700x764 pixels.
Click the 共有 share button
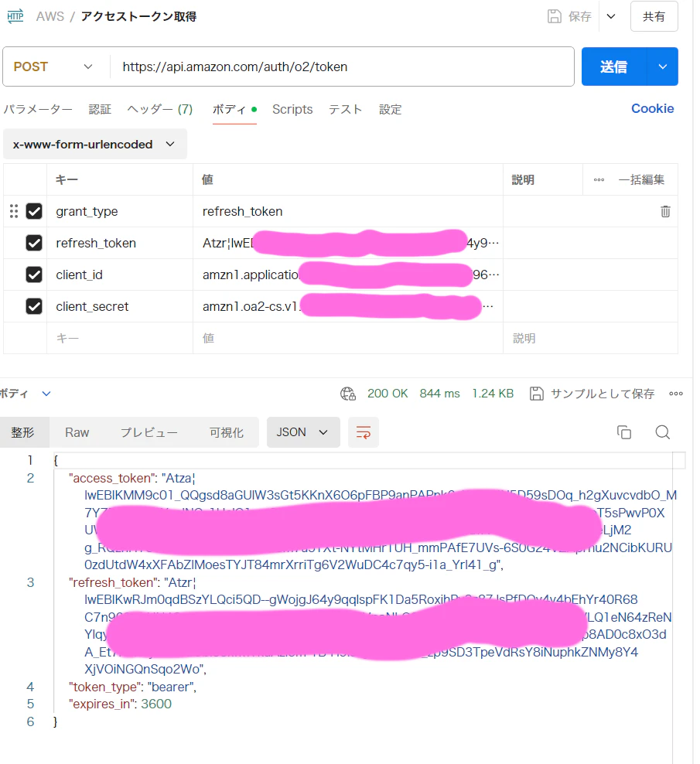pos(654,16)
